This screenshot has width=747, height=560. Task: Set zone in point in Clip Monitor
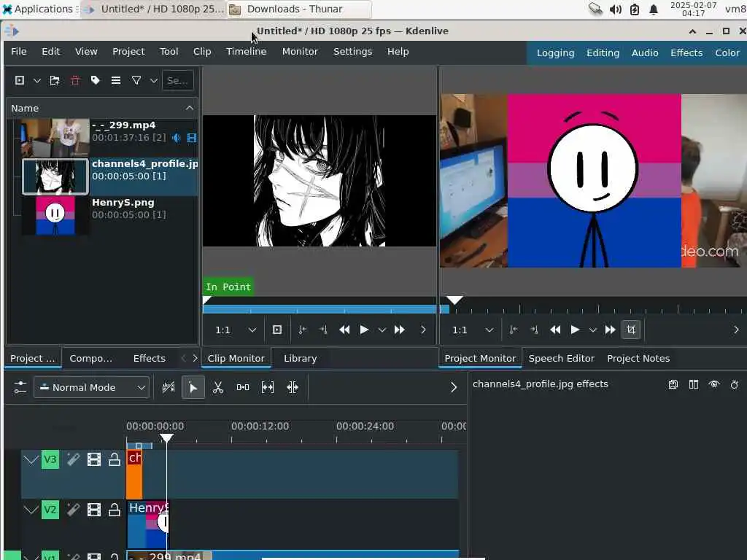(x=302, y=330)
